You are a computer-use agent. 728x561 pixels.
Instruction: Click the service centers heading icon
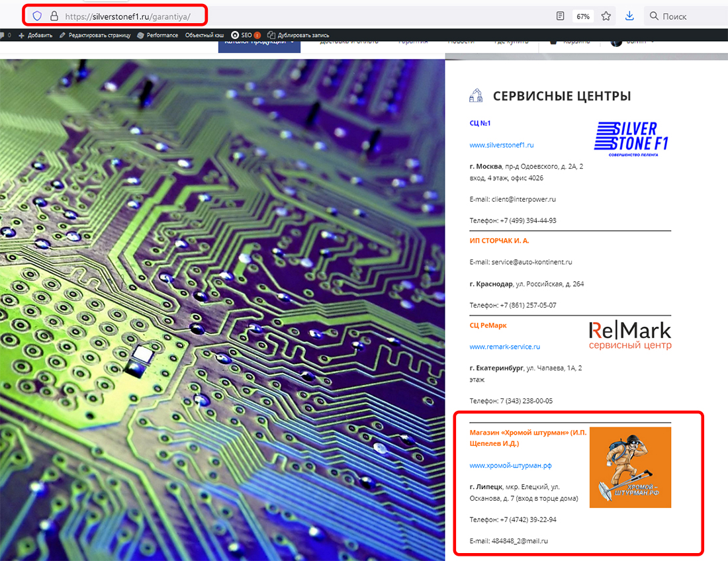[476, 95]
